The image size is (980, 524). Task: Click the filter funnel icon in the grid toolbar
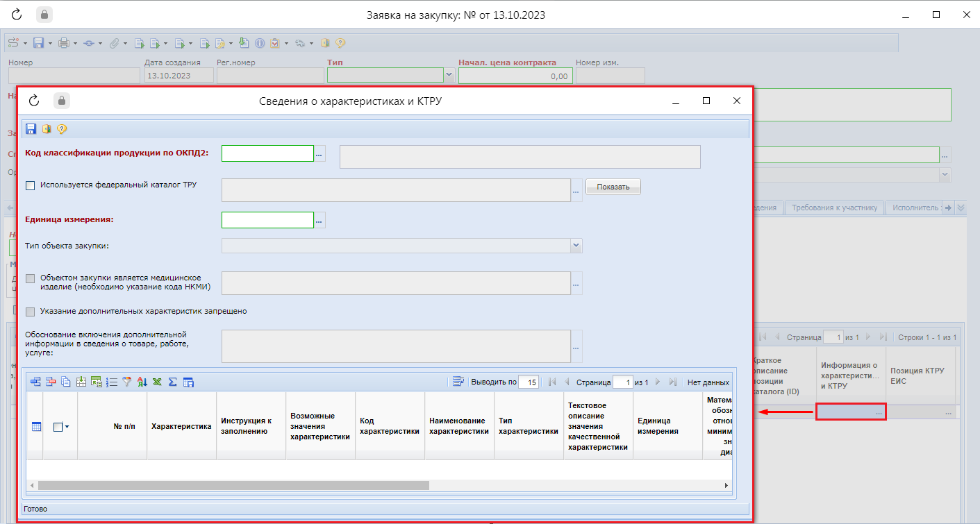tap(126, 382)
